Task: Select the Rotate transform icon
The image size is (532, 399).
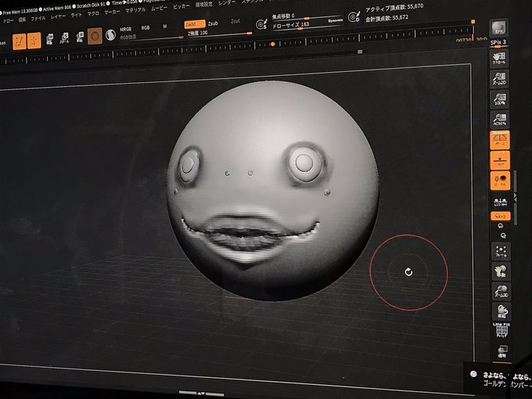Action: pos(80,37)
